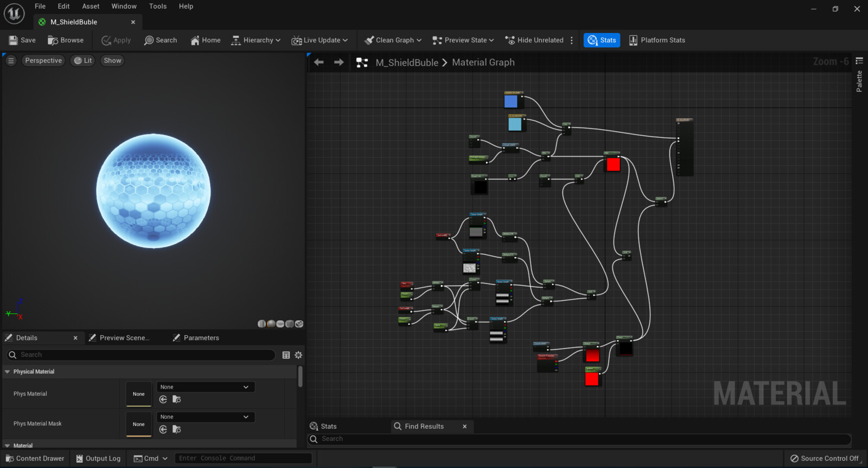Open the Search tool in toolbar
The image size is (868, 468).
tap(161, 40)
